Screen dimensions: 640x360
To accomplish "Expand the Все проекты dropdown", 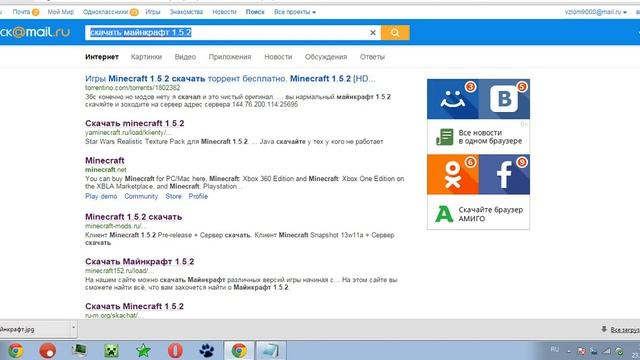I will point(295,12).
